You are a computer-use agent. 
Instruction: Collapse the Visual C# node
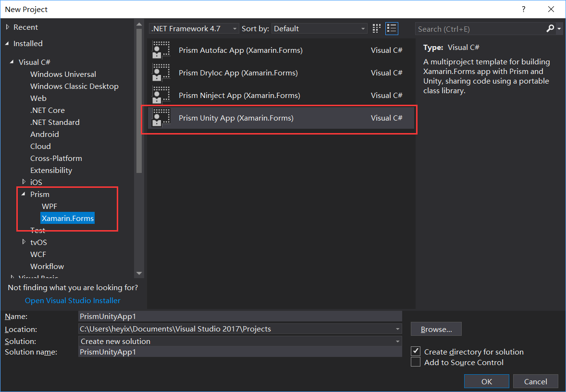click(12, 62)
